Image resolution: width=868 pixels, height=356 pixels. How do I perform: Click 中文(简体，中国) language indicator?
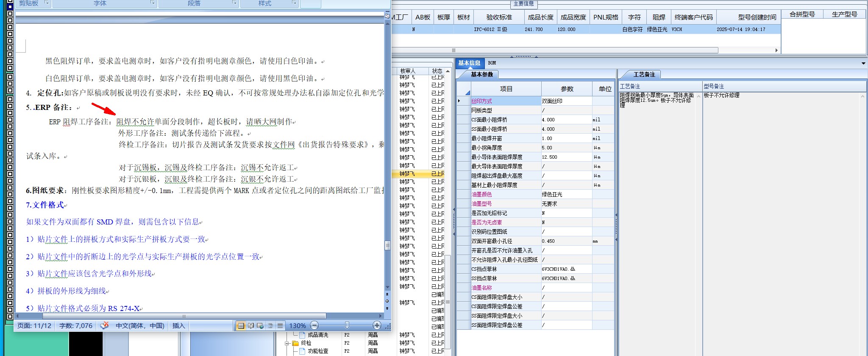coord(140,325)
